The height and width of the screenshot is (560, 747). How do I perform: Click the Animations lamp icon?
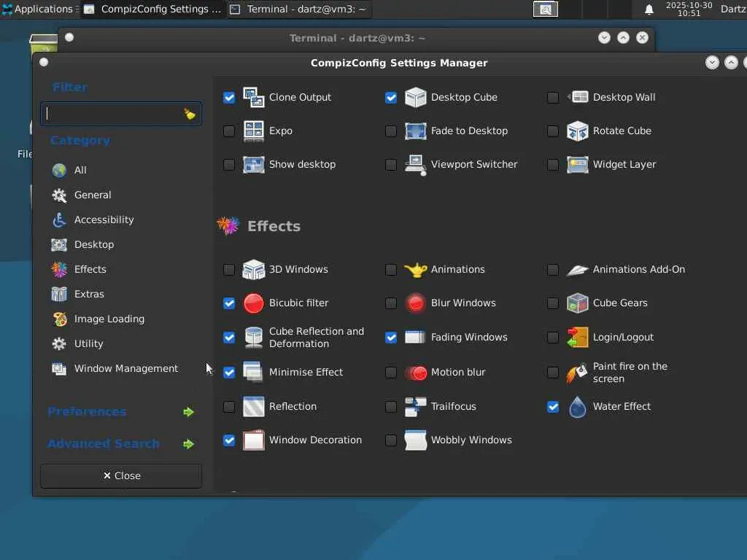tap(415, 270)
